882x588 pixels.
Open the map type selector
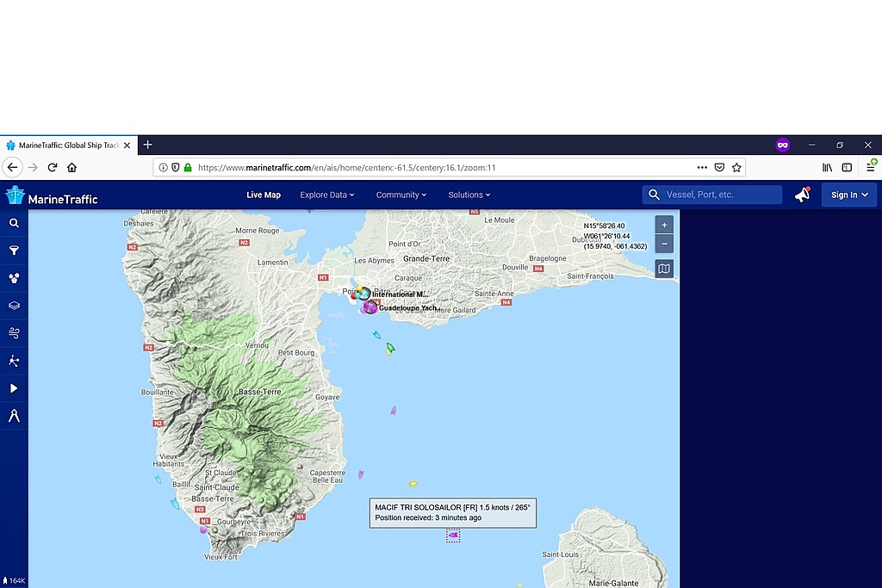tap(664, 269)
